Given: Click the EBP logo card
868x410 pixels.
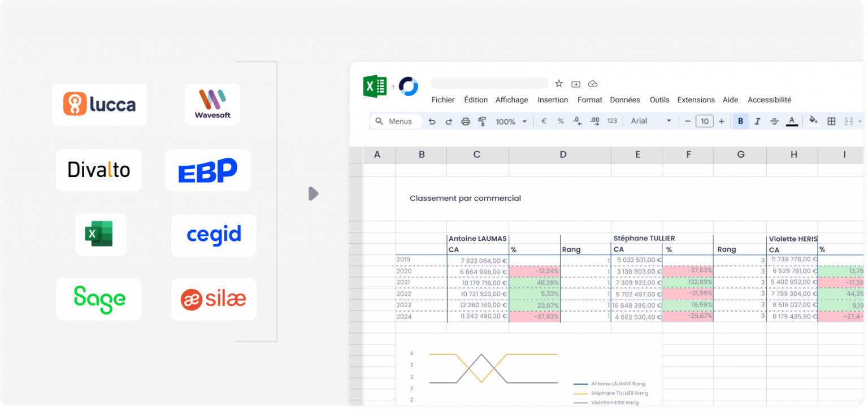Looking at the screenshot, I should pos(208,170).
